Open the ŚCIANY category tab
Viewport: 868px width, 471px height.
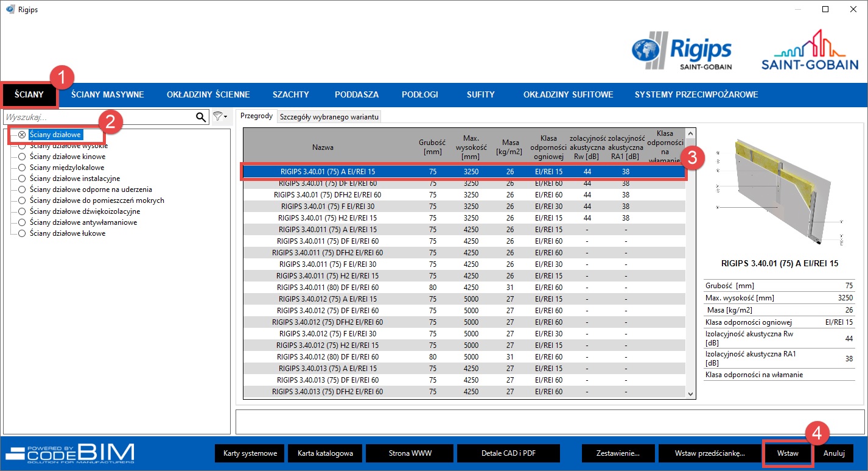coord(29,94)
